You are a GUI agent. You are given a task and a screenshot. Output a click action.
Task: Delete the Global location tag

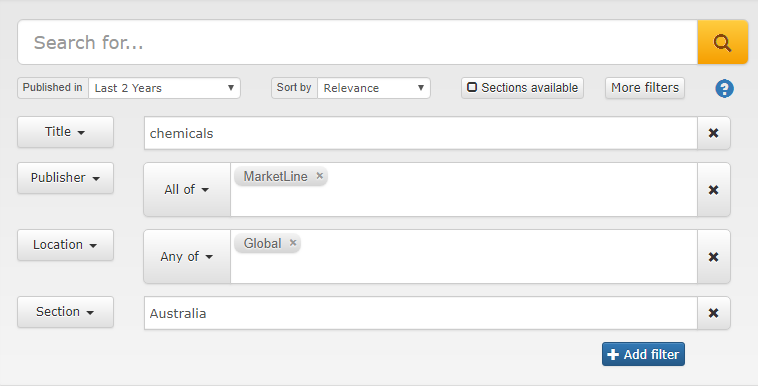pyautogui.click(x=293, y=243)
